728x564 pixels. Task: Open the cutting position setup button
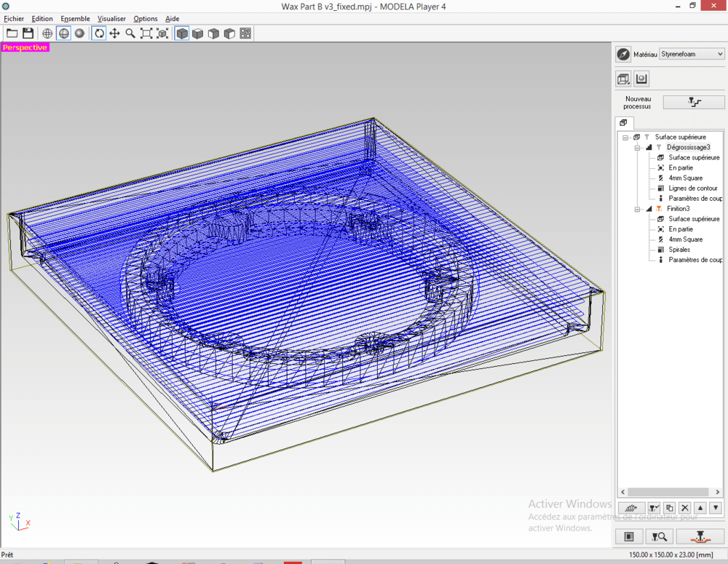[x=629, y=536]
